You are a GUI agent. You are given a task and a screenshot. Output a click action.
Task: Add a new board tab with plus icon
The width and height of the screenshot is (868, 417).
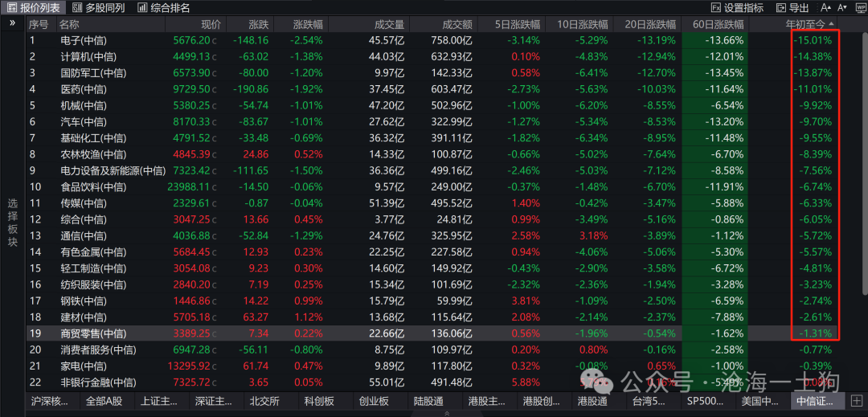857,400
